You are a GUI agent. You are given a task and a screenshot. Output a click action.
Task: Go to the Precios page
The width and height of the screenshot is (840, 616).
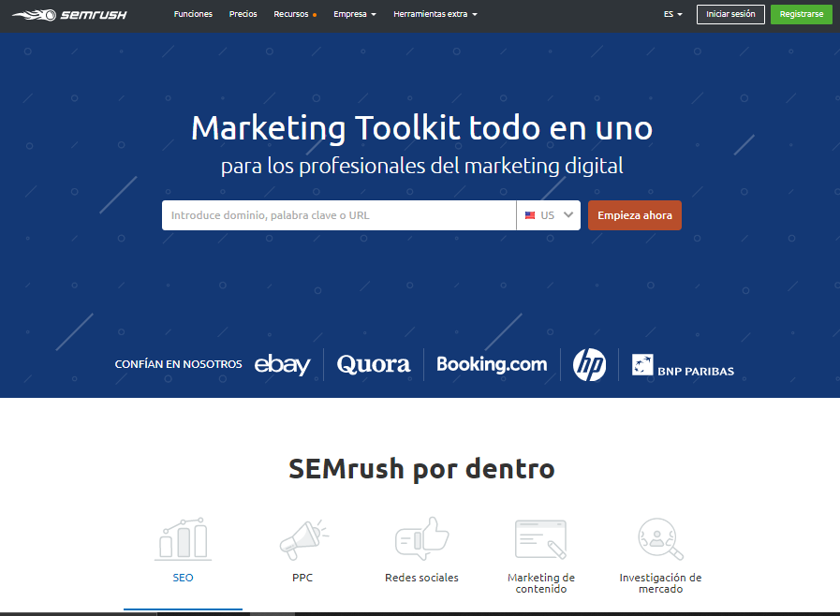[243, 15]
